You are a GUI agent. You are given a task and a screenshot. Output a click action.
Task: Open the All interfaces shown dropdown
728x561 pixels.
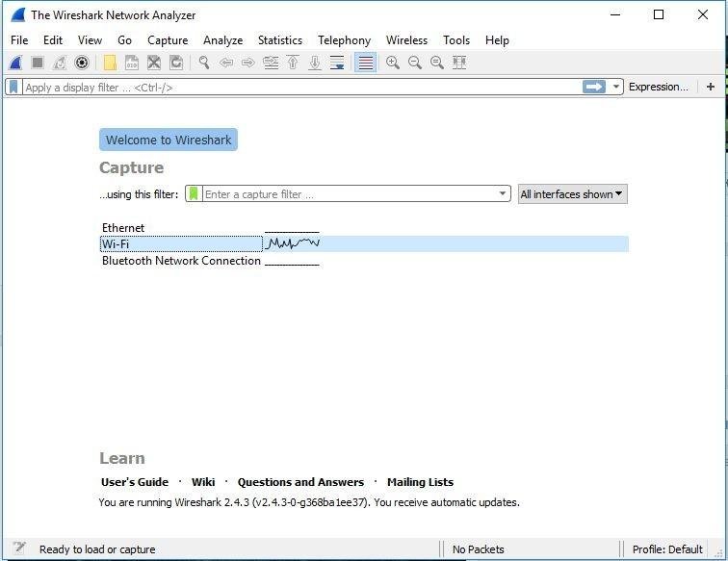(572, 194)
